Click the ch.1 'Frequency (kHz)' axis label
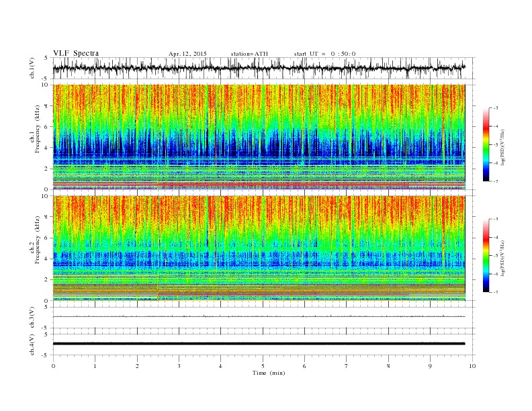The height and width of the screenshot is (411, 532). [x=38, y=129]
